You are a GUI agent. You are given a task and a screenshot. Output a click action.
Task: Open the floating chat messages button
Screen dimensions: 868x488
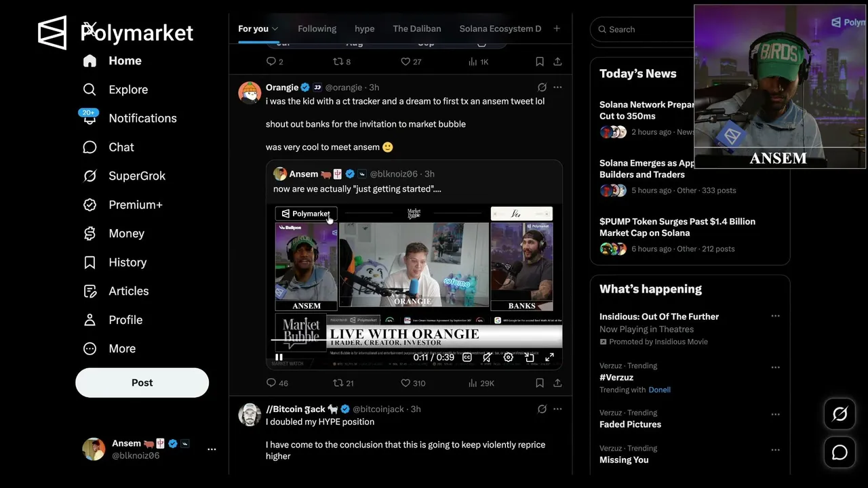pyautogui.click(x=840, y=452)
